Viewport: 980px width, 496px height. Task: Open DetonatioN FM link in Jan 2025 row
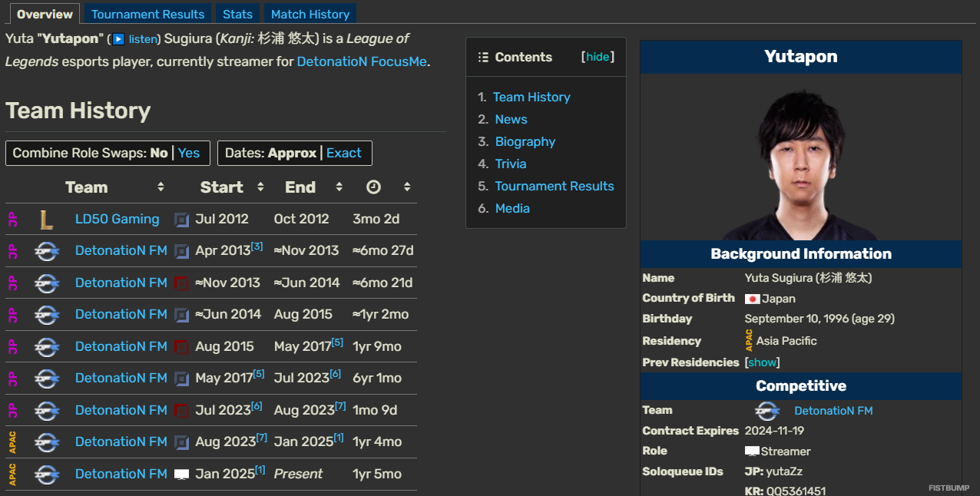click(x=121, y=474)
